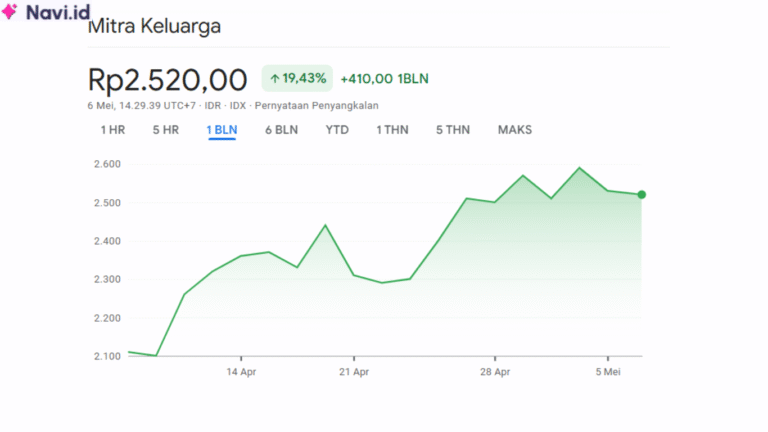
Task: Select the active 1 BLN tab
Action: [x=221, y=130]
